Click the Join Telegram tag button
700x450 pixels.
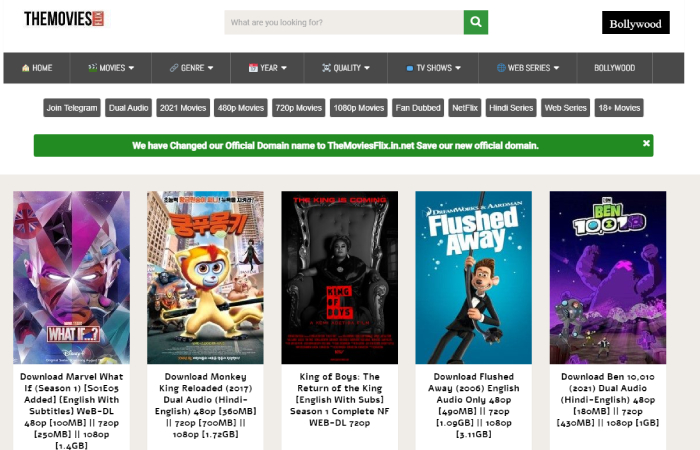point(72,108)
